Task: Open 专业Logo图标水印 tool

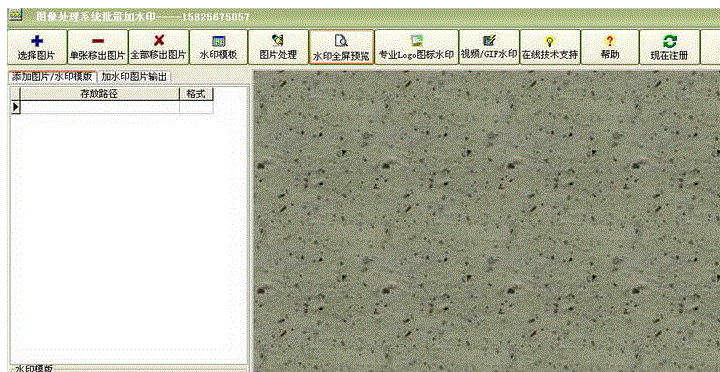Action: (416, 47)
